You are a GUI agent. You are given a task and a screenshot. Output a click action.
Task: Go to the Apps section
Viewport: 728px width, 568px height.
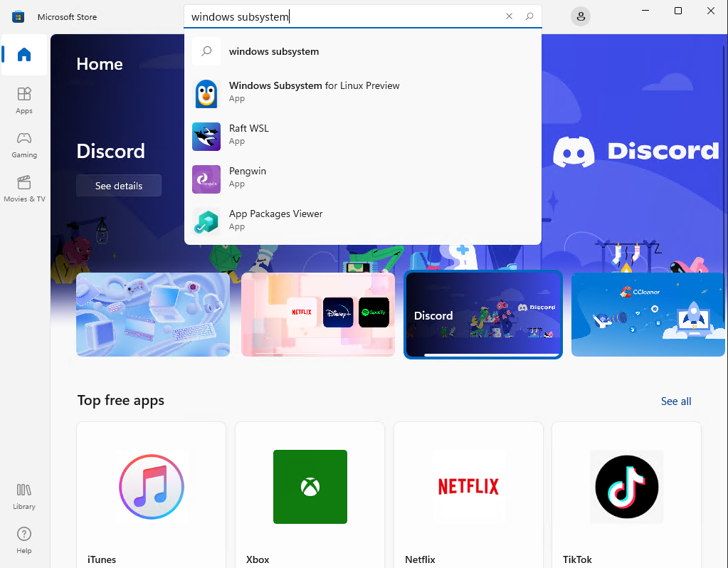[x=24, y=100]
